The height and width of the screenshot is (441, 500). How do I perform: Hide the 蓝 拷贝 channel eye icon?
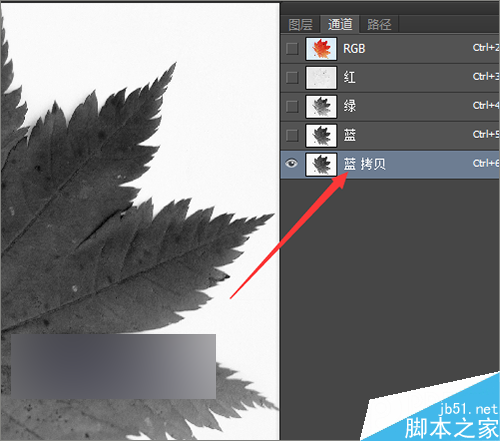[x=292, y=164]
